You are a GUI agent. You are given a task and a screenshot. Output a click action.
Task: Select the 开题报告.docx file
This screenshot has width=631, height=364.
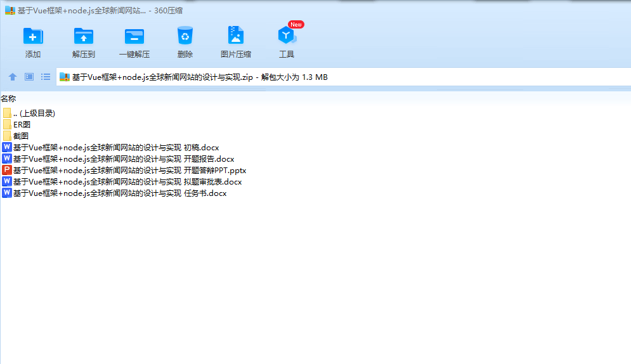tap(119, 159)
